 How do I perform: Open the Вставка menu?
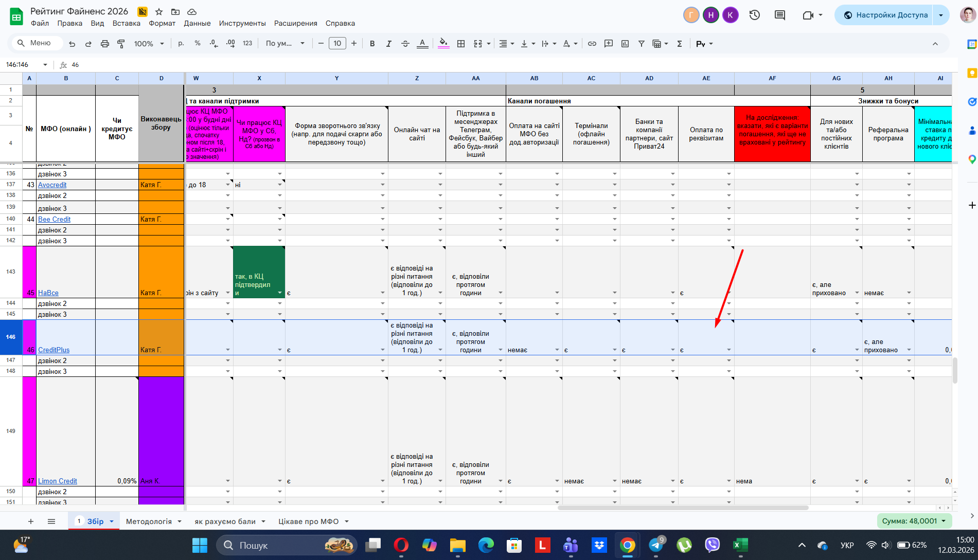pyautogui.click(x=126, y=23)
